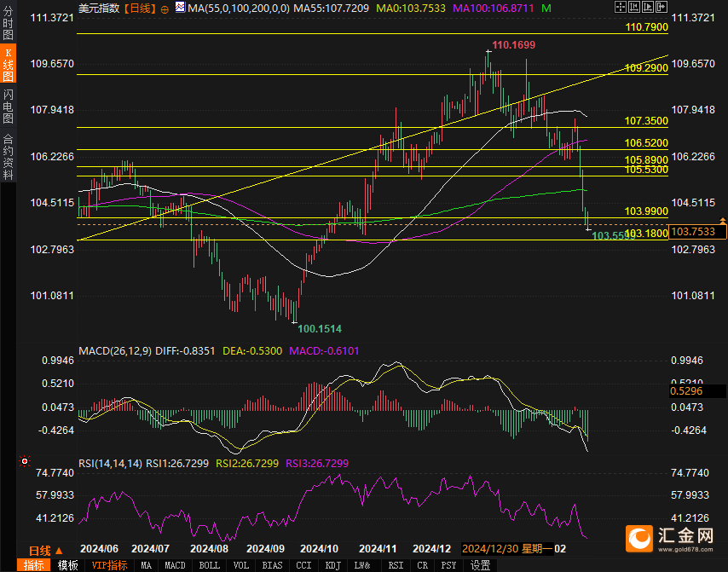Click the expand panel arrow icon
728x572 pixels.
click(662, 7)
